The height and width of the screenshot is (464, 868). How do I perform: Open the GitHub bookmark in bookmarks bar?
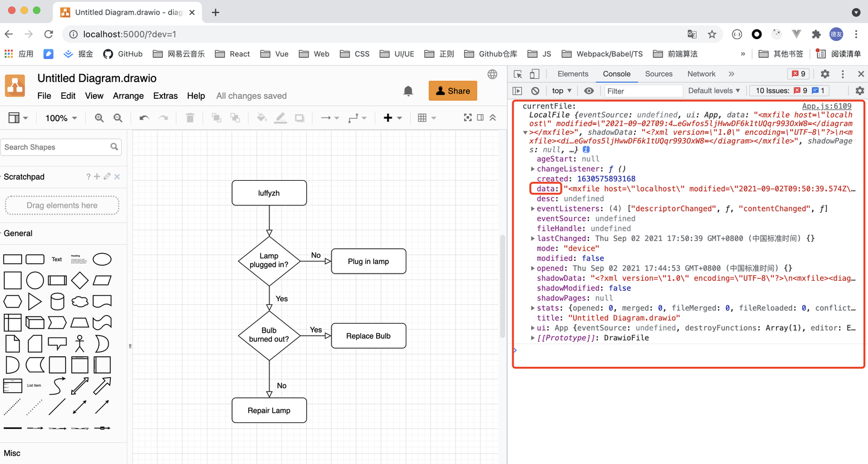tap(123, 54)
